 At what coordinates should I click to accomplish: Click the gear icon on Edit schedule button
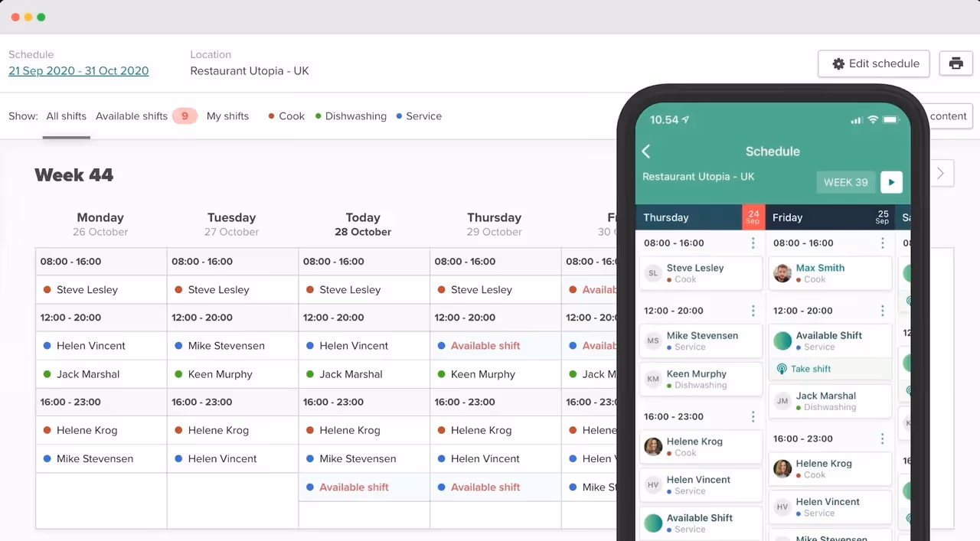[x=838, y=64]
